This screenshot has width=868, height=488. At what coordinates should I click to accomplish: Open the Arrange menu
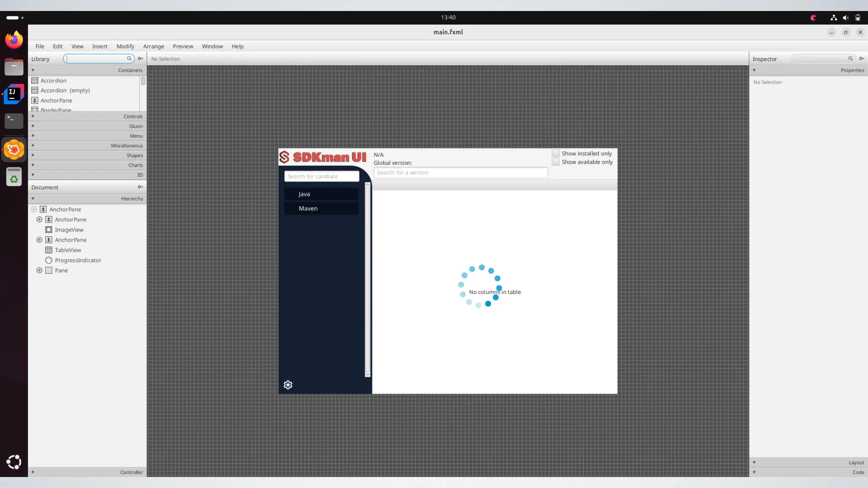[x=153, y=46]
